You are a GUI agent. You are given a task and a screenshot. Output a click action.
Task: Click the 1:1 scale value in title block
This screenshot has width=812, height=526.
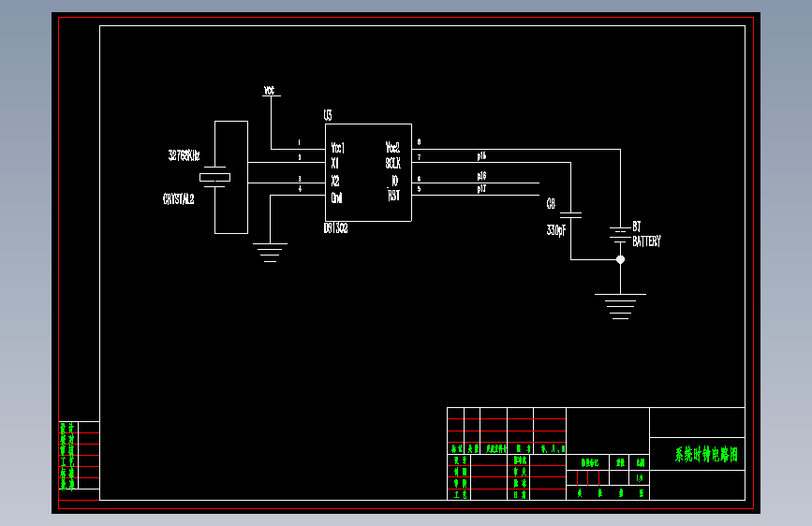(x=640, y=477)
